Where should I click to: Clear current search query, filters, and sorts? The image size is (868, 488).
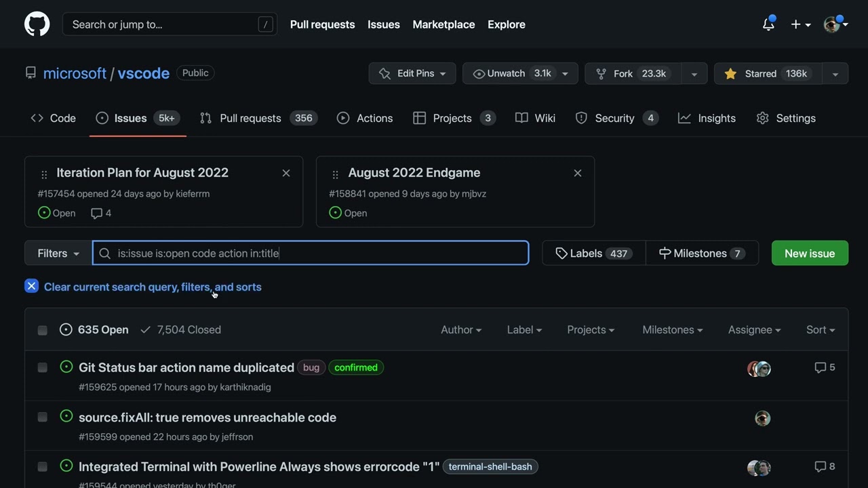coord(153,287)
